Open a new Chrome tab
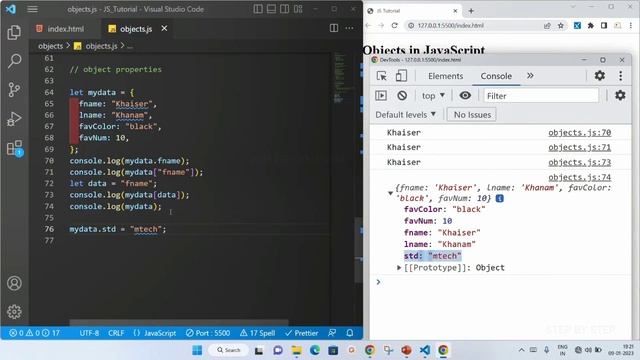 (x=471, y=11)
